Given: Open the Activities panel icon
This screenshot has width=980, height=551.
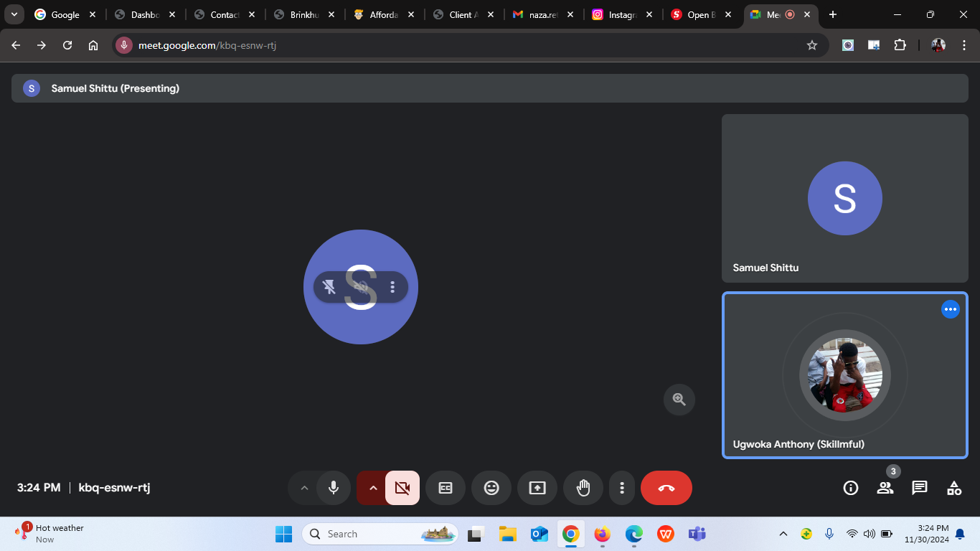Looking at the screenshot, I should point(954,488).
